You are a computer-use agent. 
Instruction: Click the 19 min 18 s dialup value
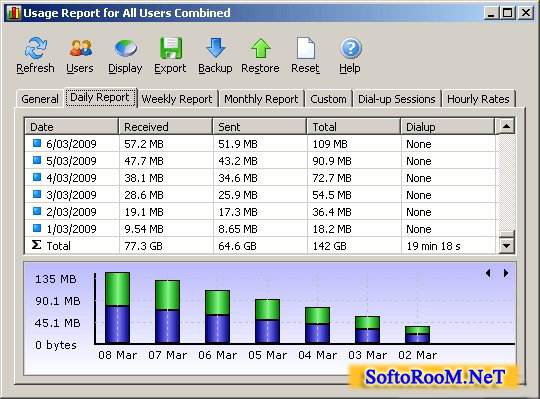pyautogui.click(x=433, y=245)
